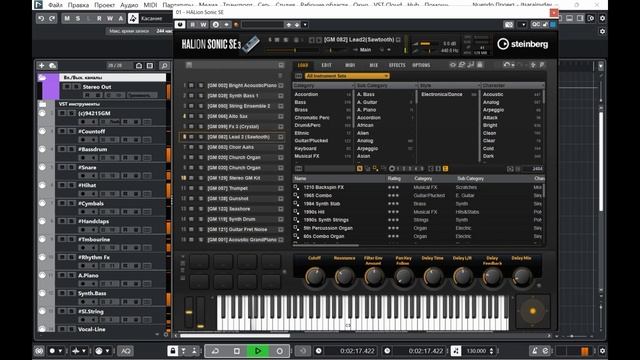Click the add track plus icon
Viewport: 640px width, 360px height.
(41, 65)
